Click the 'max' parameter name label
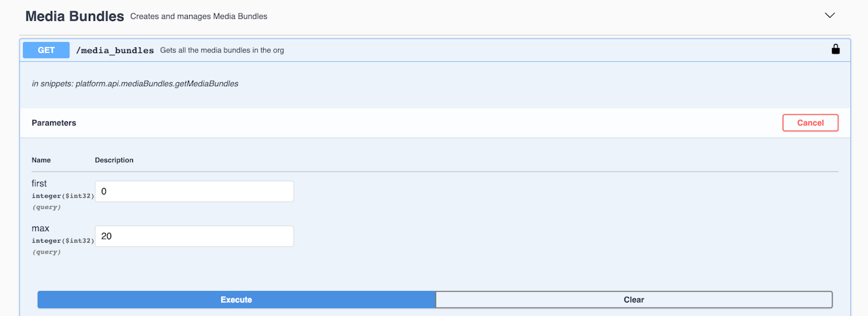Screen dimensions: 868x316 click(x=41, y=229)
